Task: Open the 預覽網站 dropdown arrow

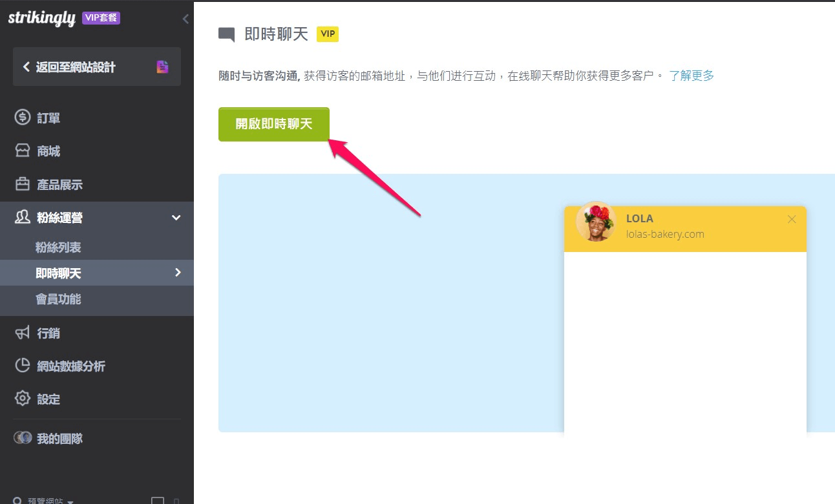Action: point(71,501)
